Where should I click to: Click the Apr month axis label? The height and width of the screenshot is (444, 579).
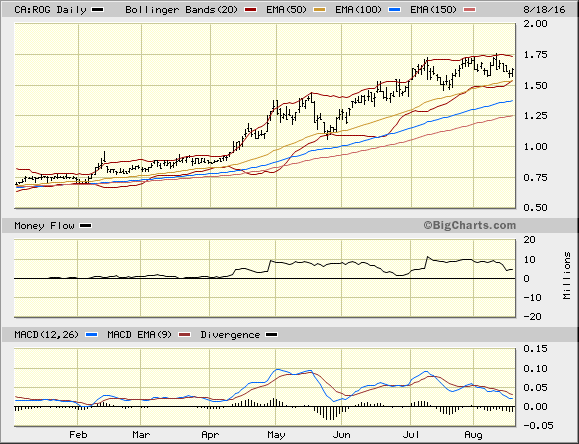tap(210, 435)
